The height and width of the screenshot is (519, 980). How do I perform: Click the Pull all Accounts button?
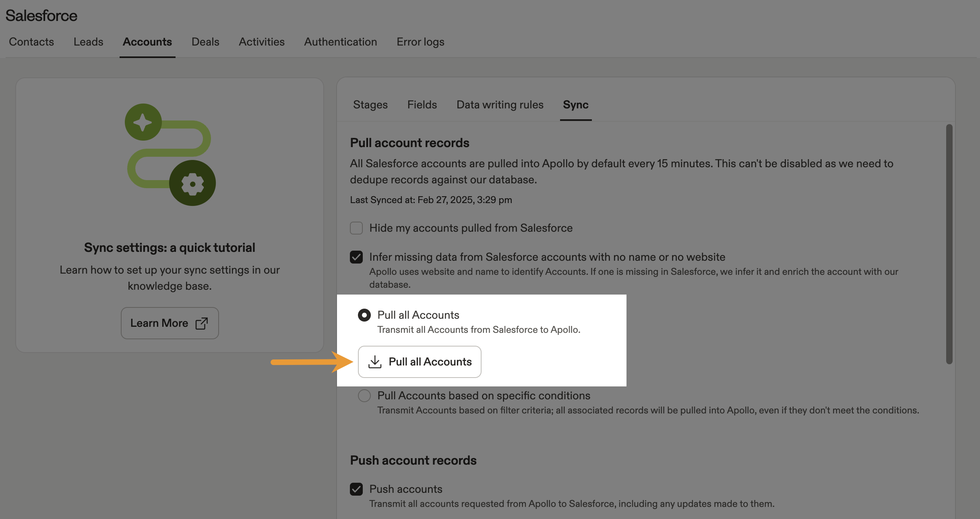[x=420, y=362]
